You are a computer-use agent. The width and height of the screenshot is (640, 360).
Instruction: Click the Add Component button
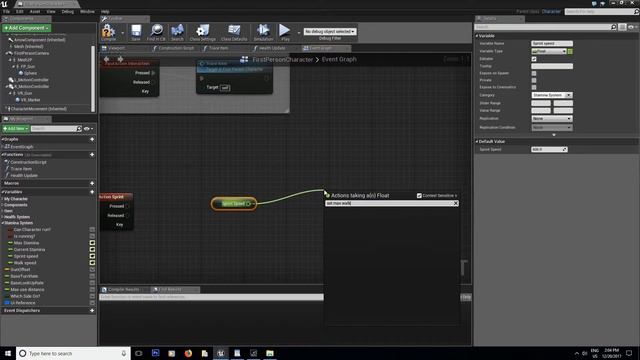[x=27, y=28]
